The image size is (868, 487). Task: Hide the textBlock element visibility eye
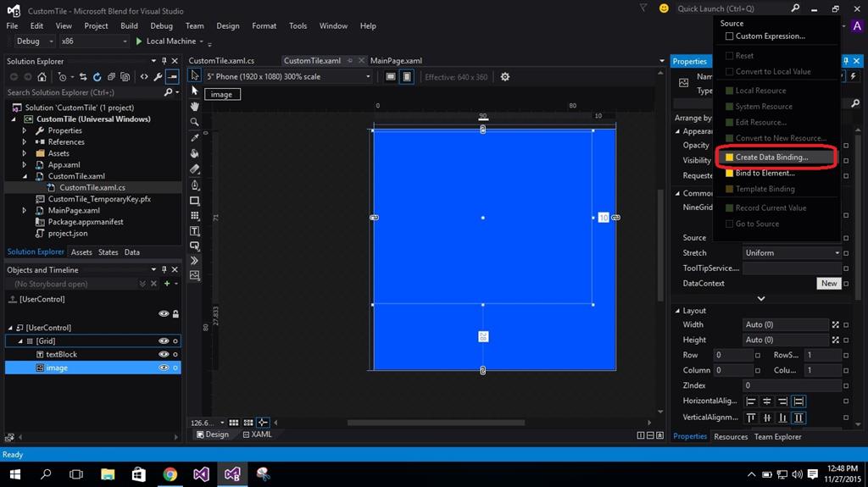[164, 354]
